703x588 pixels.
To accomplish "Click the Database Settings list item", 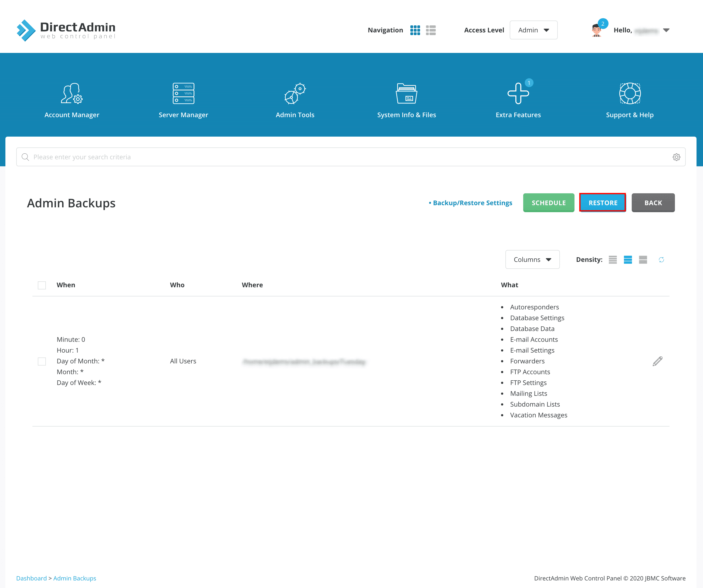I will [x=537, y=318].
